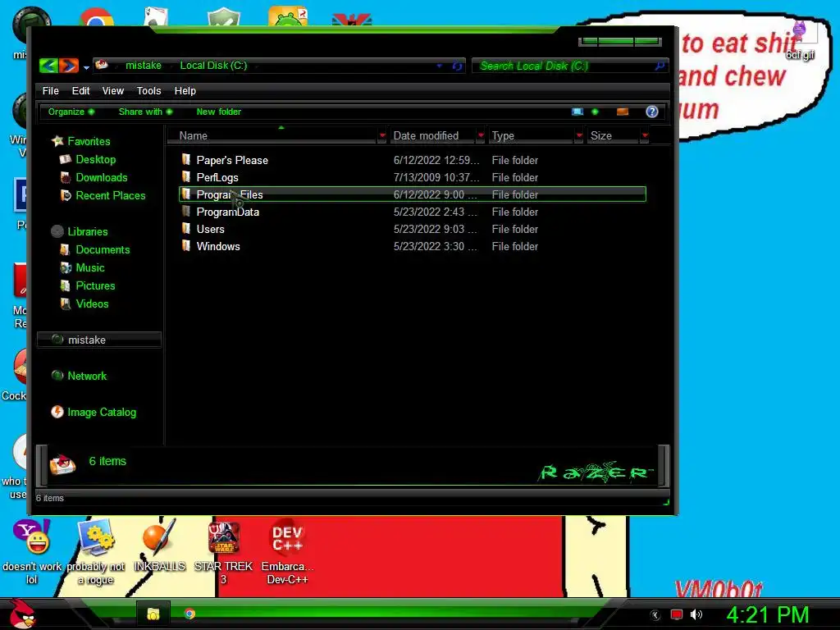840x630 pixels.
Task: Open the Date modified filter dropdown
Action: 481,135
